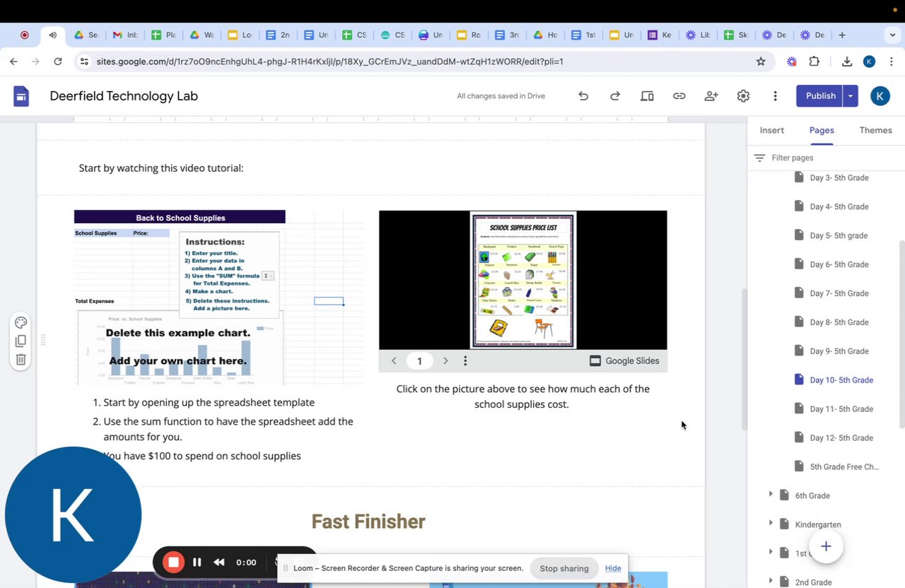
Task: Click the Filter pages input field
Action: click(x=834, y=158)
